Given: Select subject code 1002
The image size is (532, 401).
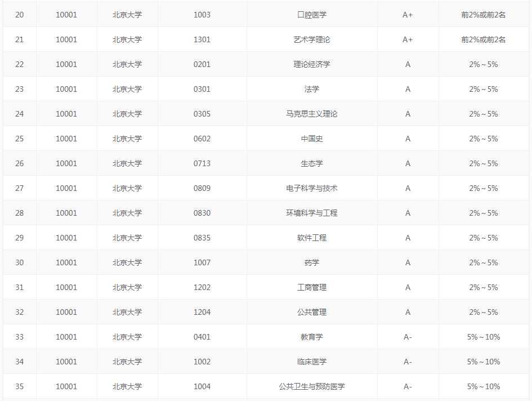Looking at the screenshot, I should (202, 362).
